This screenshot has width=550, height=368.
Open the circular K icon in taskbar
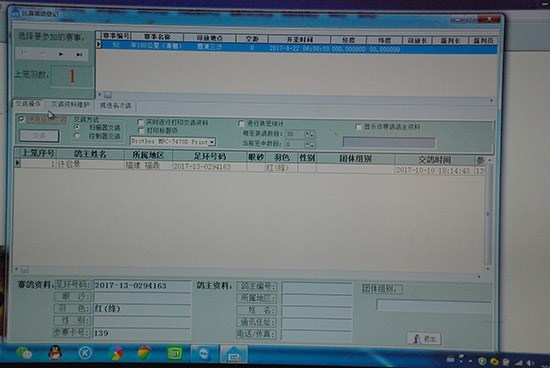[85, 353]
